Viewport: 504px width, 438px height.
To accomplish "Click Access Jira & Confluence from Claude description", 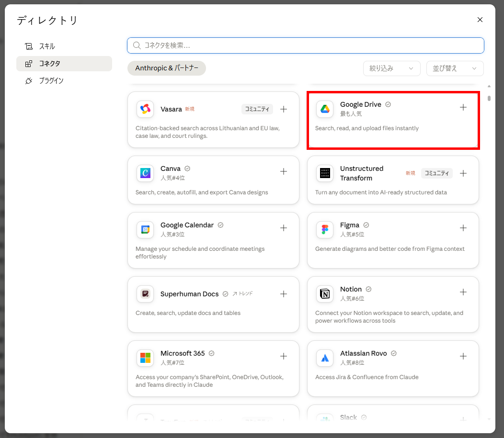I will [x=367, y=377].
